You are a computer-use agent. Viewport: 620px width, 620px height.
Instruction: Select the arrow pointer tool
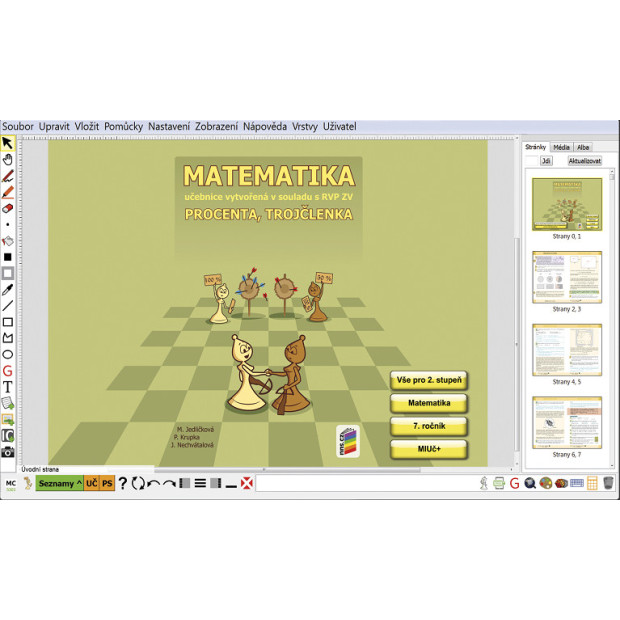[8, 143]
